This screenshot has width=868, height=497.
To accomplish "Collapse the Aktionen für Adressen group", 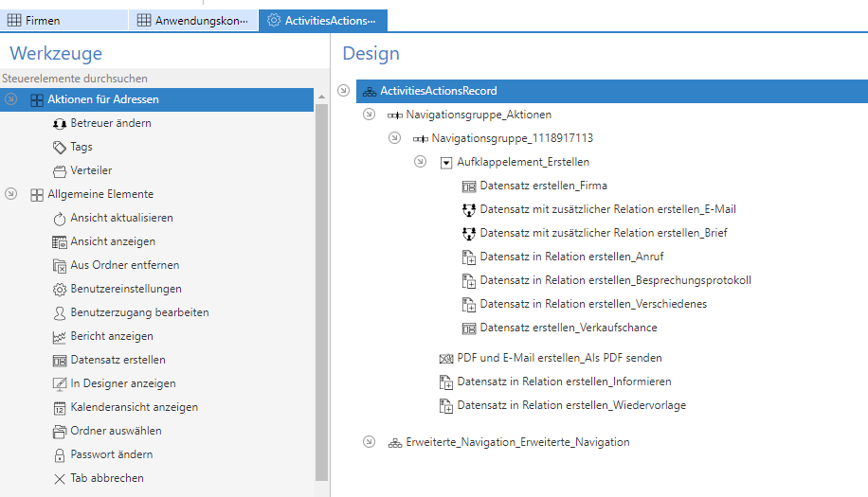I will click(x=11, y=99).
